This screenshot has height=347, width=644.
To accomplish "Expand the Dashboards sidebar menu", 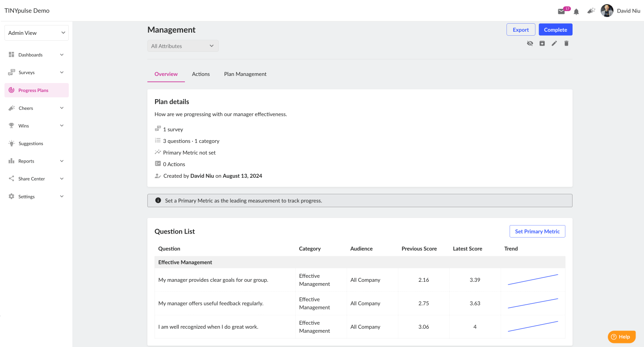I will [37, 55].
